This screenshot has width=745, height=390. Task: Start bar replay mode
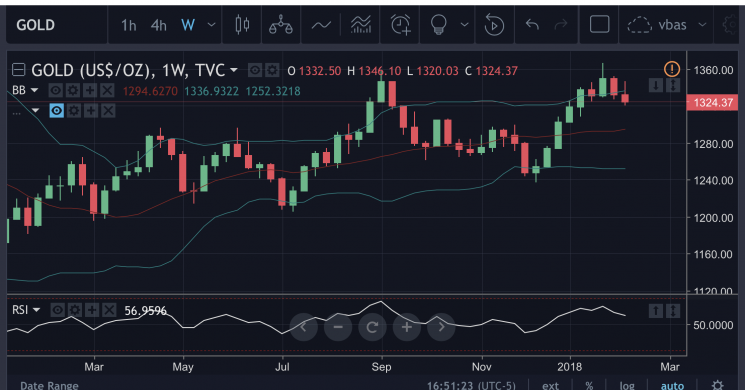point(494,25)
